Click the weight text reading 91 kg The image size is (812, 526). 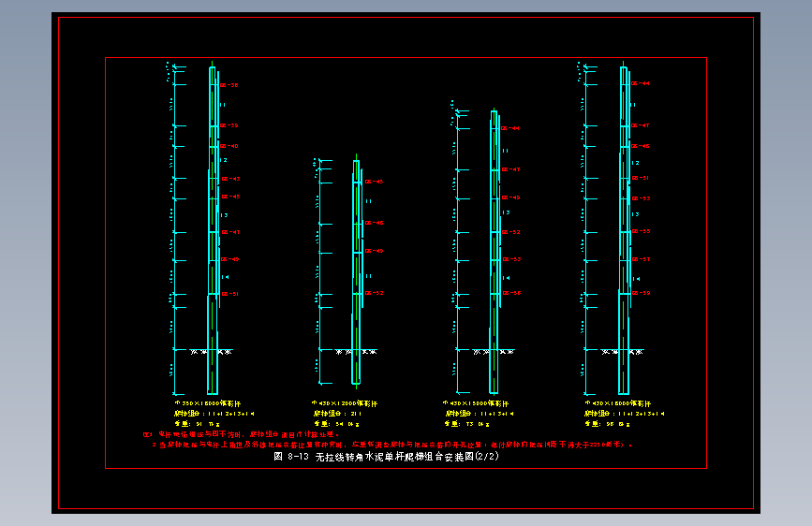[198, 424]
